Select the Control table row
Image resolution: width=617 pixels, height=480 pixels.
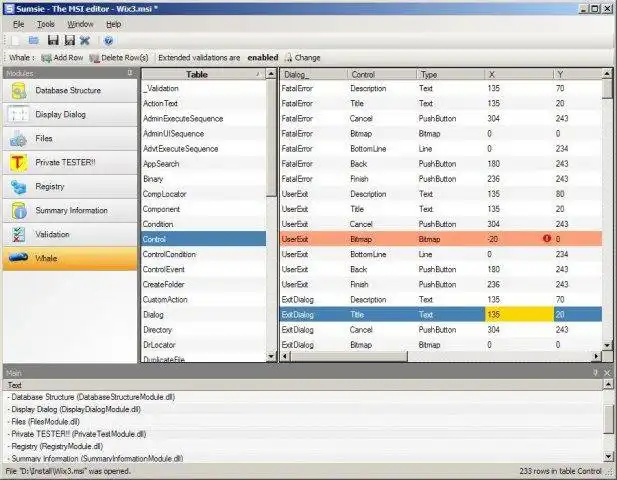203,239
